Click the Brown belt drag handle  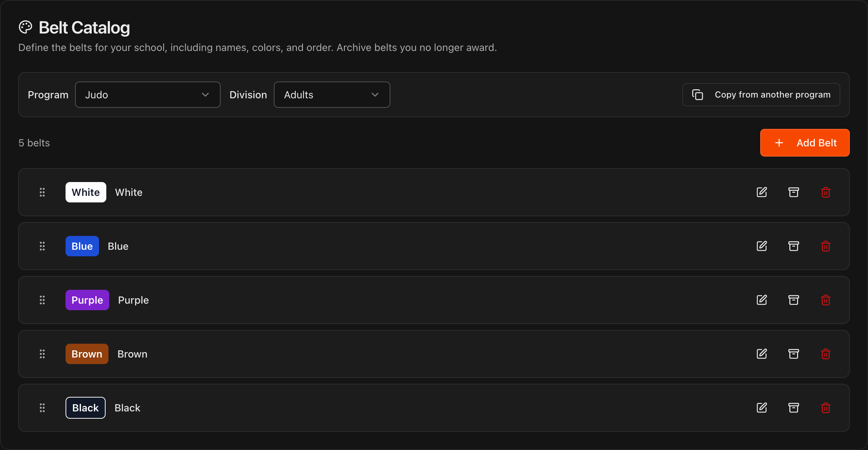42,354
